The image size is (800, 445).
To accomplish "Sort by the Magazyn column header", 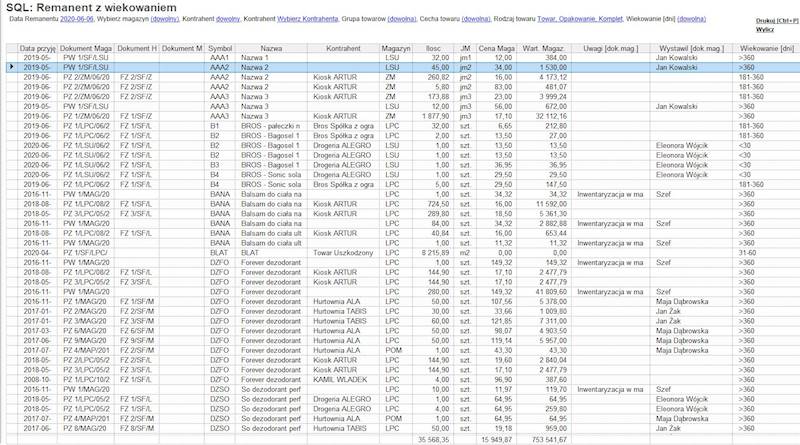I will (x=395, y=48).
